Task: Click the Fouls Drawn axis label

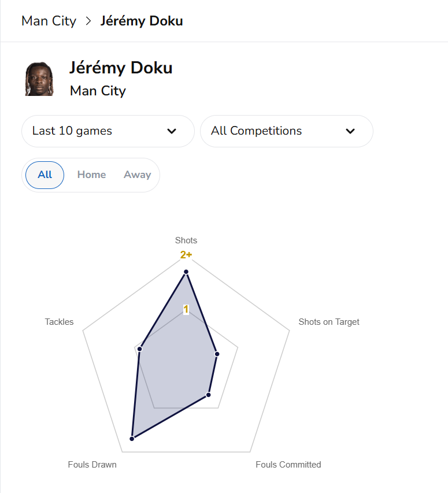Action: [92, 465]
